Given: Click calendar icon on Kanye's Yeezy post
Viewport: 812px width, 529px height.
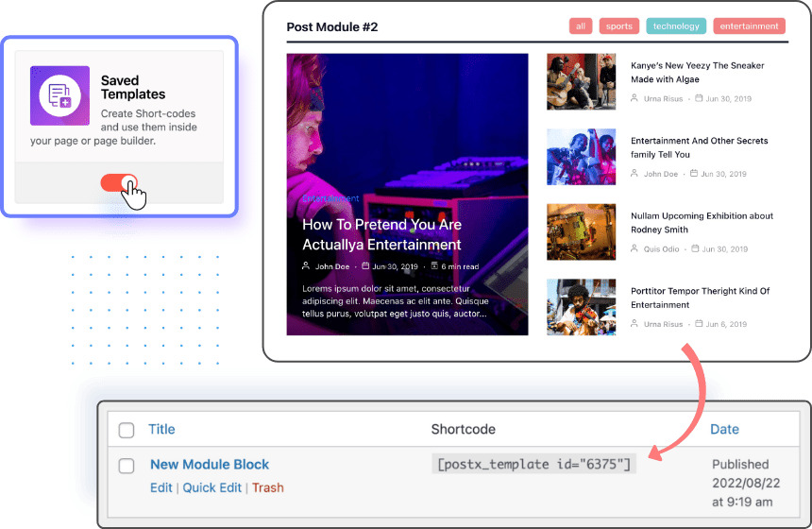Looking at the screenshot, I should (x=699, y=98).
